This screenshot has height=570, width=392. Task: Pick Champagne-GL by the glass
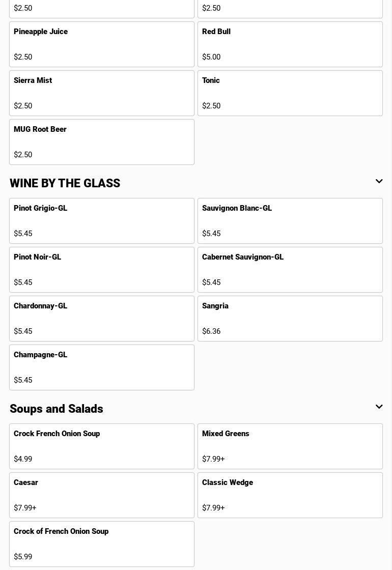(102, 367)
